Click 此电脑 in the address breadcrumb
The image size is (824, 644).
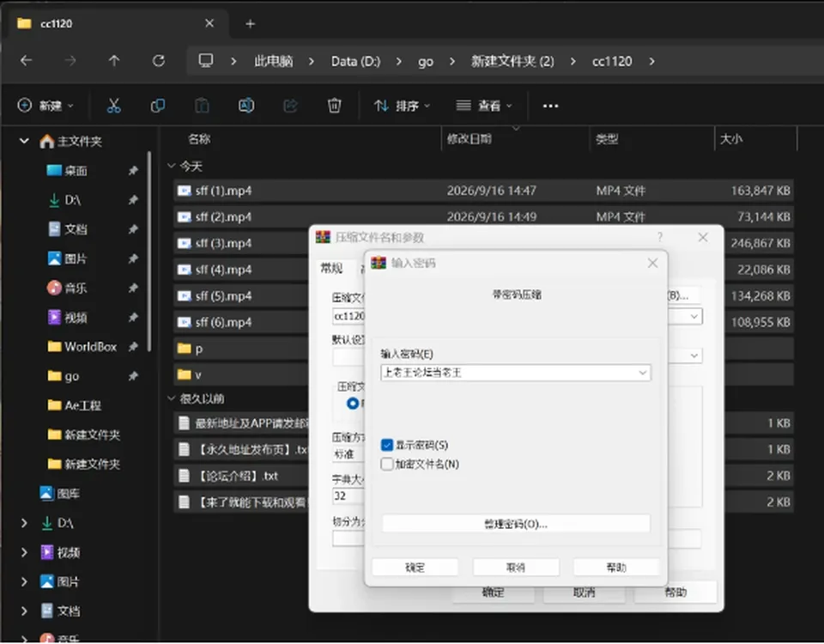(x=273, y=61)
